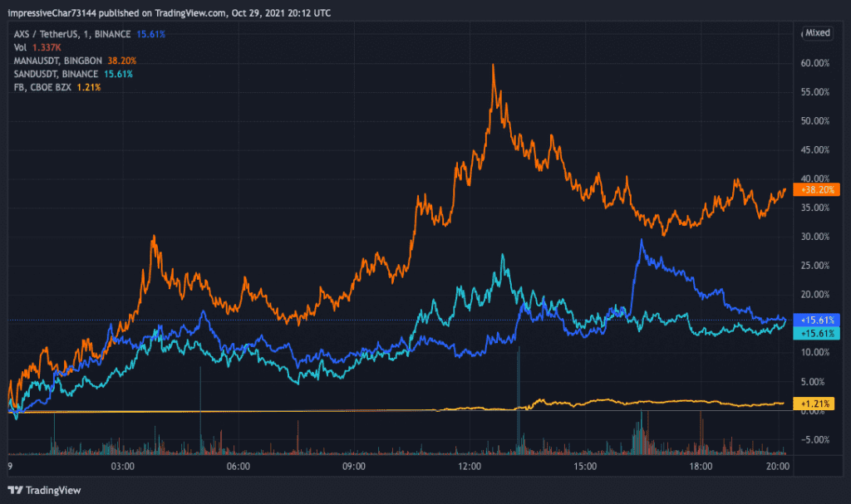
Task: Open the Mixed scale mode selector
Action: coord(816,33)
